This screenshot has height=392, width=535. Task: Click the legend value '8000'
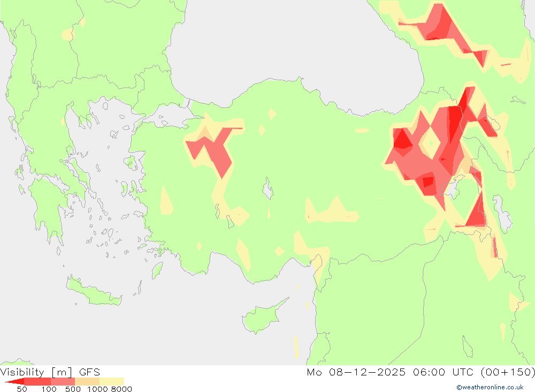[x=122, y=389]
